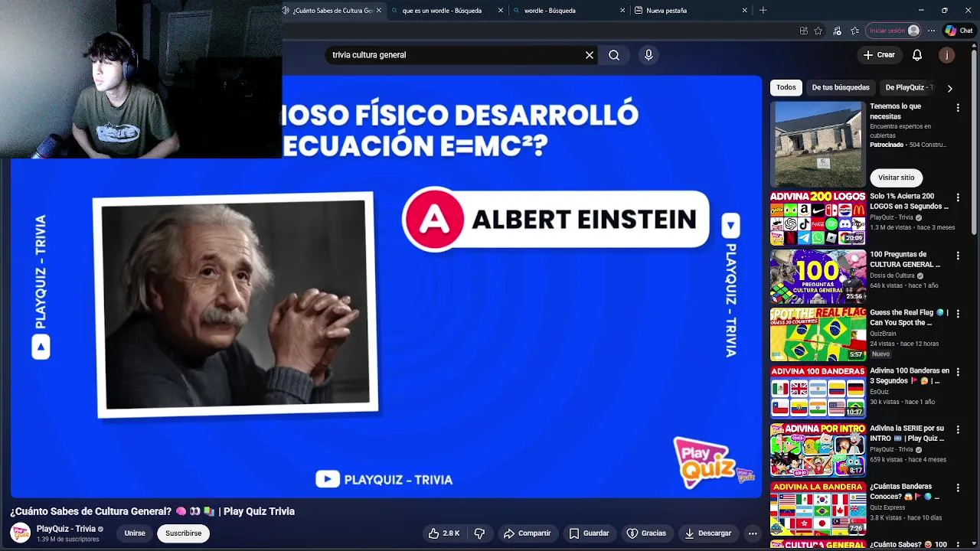Close the 'que es un wordle' tab

pyautogui.click(x=501, y=11)
